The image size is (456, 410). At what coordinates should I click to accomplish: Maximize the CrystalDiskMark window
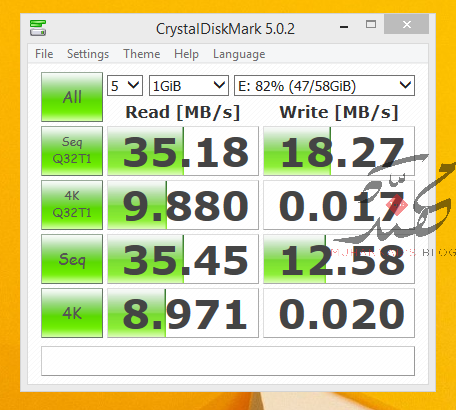click(371, 24)
